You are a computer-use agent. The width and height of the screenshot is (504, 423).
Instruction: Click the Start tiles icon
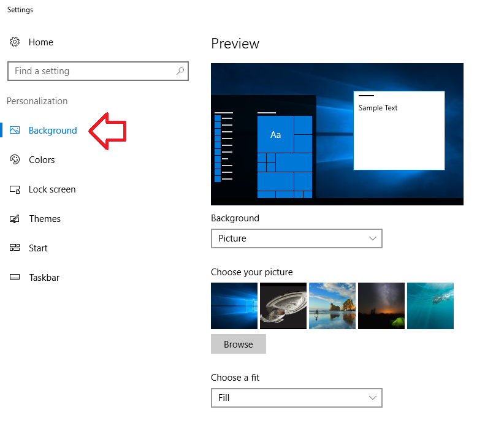[x=15, y=248]
